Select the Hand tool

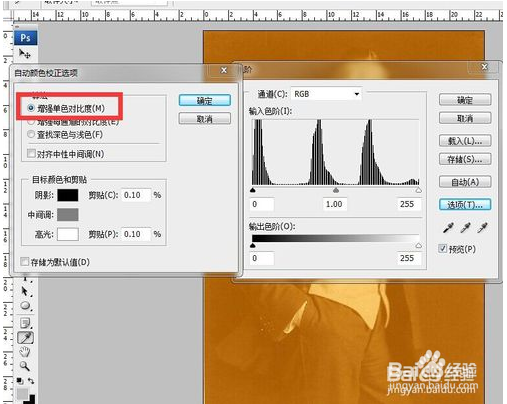tap(25, 352)
